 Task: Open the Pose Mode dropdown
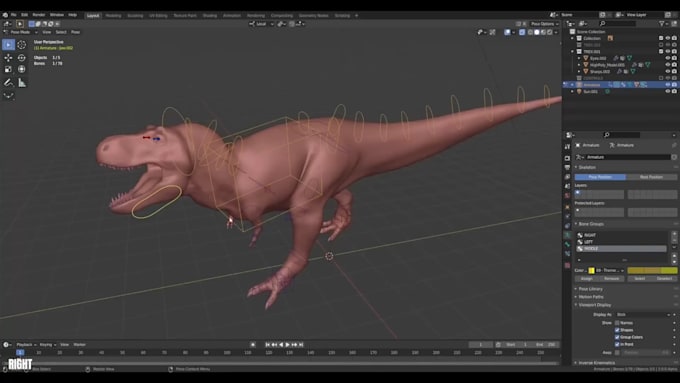pyautogui.click(x=20, y=32)
